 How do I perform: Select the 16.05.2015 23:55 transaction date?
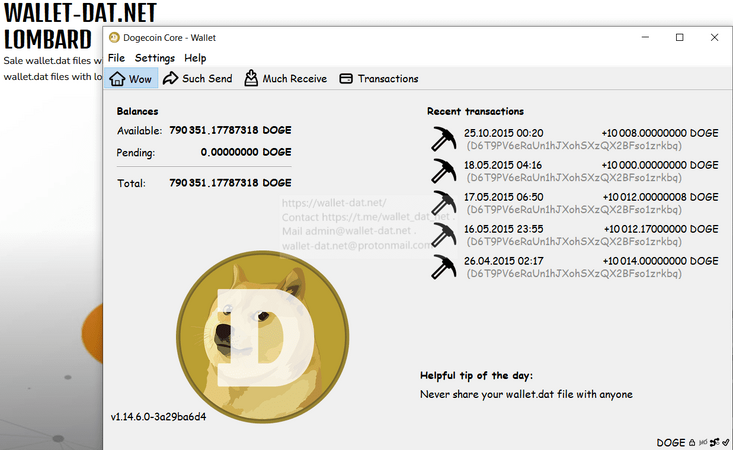[x=503, y=229]
